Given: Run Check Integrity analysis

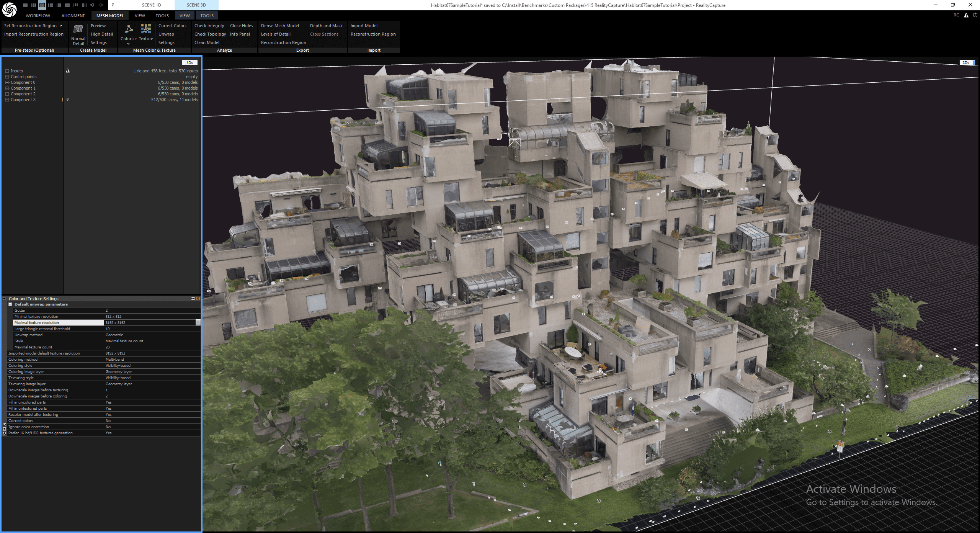Looking at the screenshot, I should coord(209,25).
